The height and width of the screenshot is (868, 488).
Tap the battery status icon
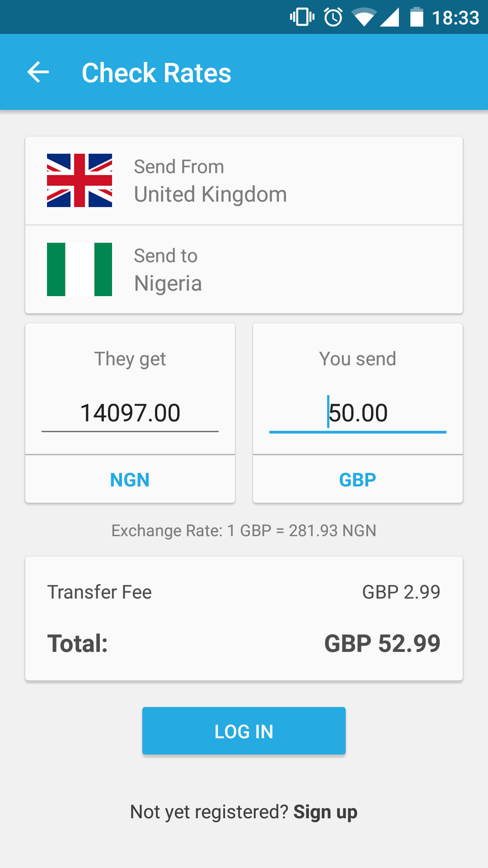click(x=417, y=17)
